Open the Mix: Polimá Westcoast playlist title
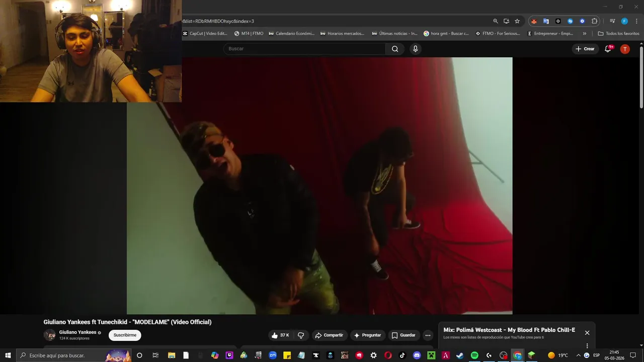Image resolution: width=644 pixels, height=362 pixels. point(509,330)
